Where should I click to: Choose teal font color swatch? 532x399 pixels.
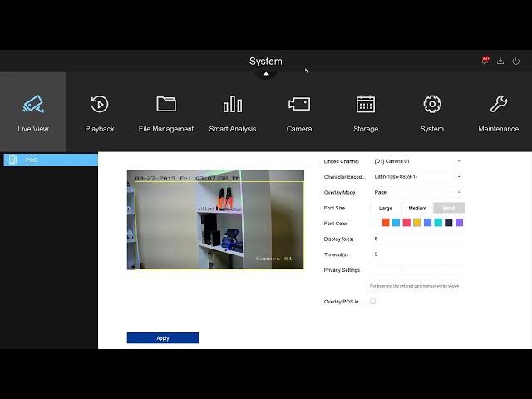click(438, 223)
